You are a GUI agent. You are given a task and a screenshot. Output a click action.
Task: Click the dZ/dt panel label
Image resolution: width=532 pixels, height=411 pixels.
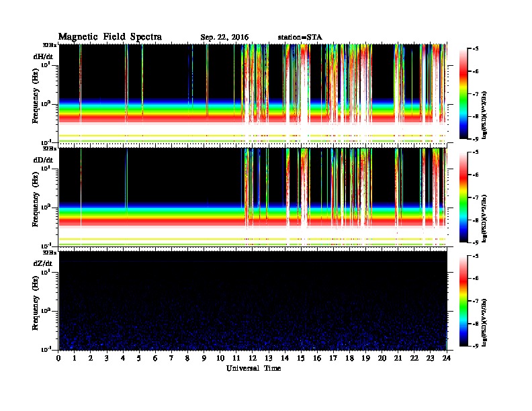click(43, 263)
